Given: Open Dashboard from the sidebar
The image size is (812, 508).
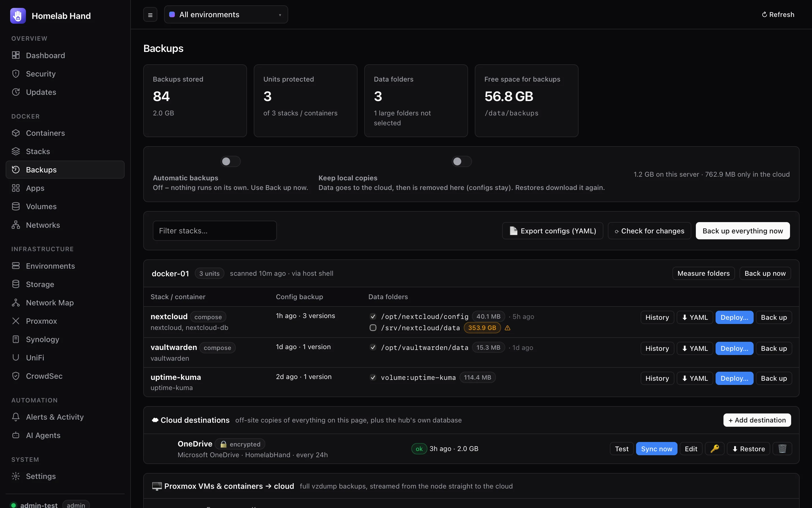Looking at the screenshot, I should click(65, 55).
